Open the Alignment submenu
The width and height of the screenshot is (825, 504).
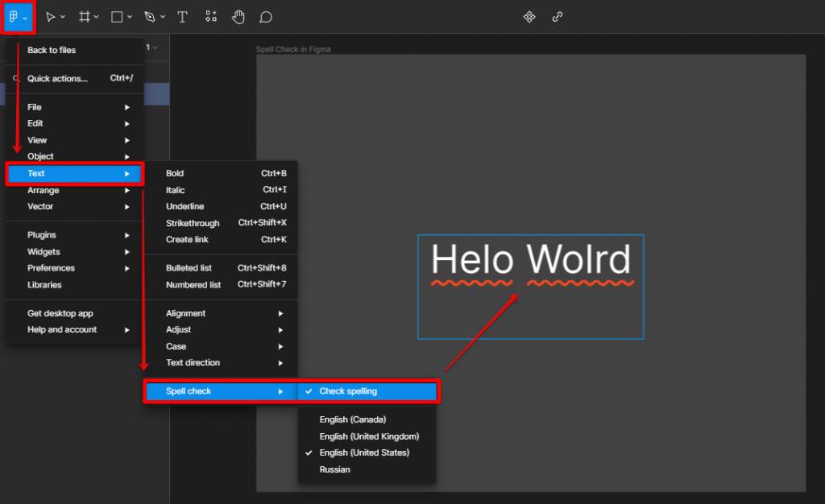(x=185, y=313)
